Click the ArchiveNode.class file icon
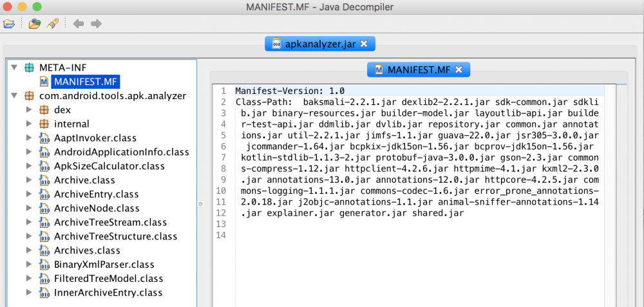The image size is (644, 307). click(44, 208)
